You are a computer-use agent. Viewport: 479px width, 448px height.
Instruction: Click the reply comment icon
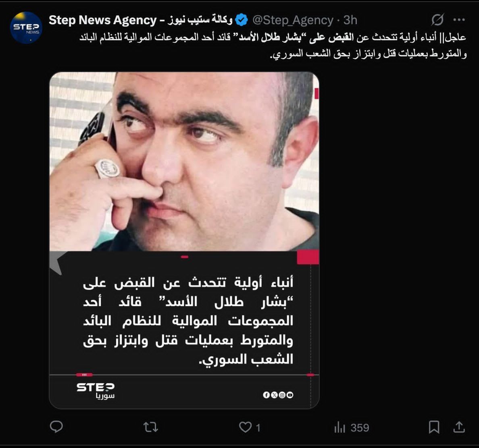[x=56, y=427]
